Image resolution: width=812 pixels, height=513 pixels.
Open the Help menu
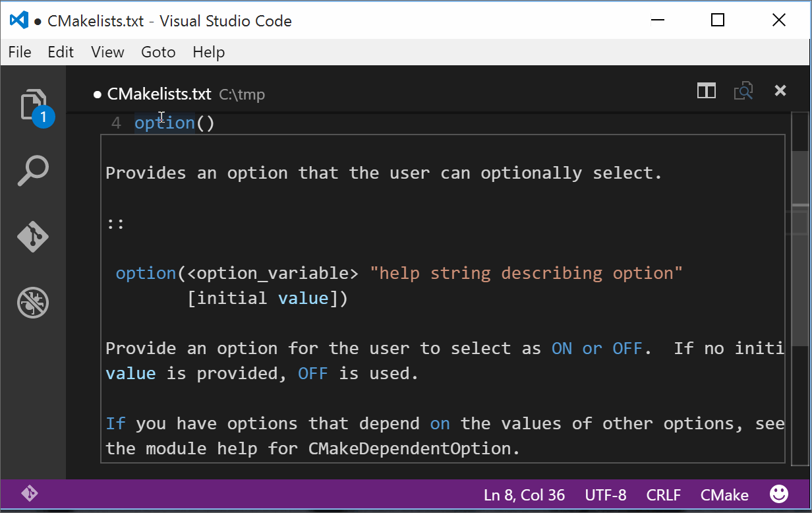[x=208, y=52]
